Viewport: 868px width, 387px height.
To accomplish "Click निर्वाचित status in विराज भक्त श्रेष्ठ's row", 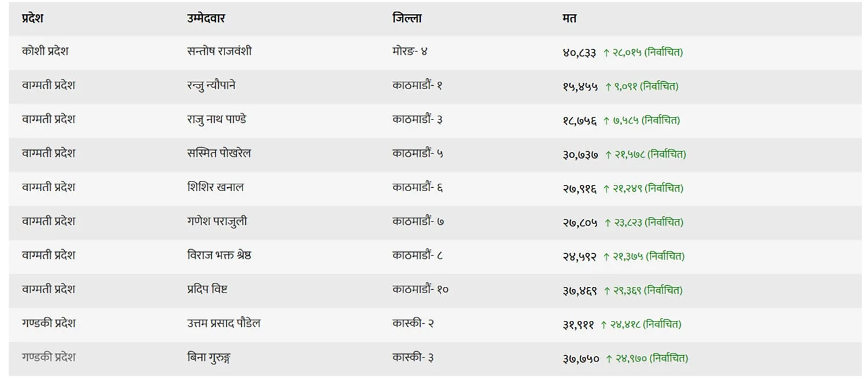I will tap(665, 257).
